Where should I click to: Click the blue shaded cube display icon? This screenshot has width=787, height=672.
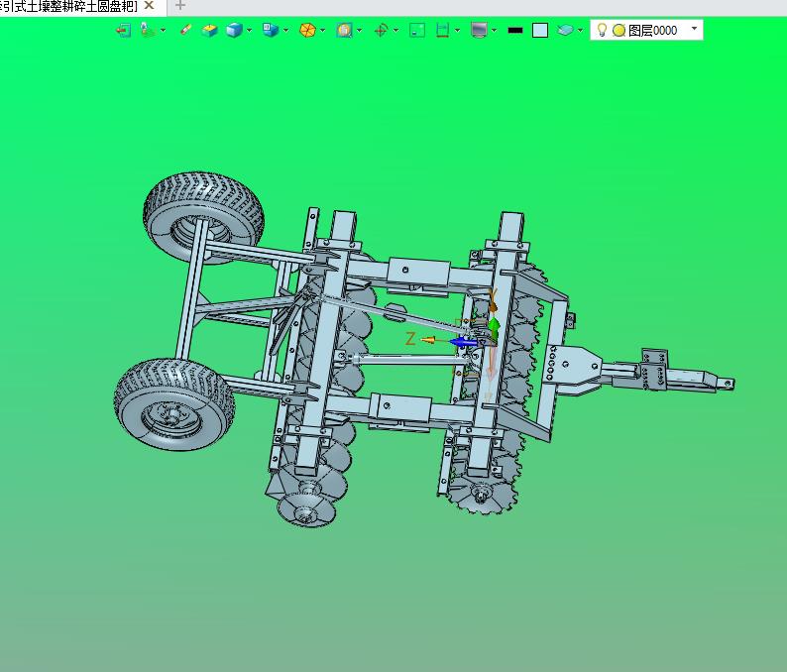[234, 30]
